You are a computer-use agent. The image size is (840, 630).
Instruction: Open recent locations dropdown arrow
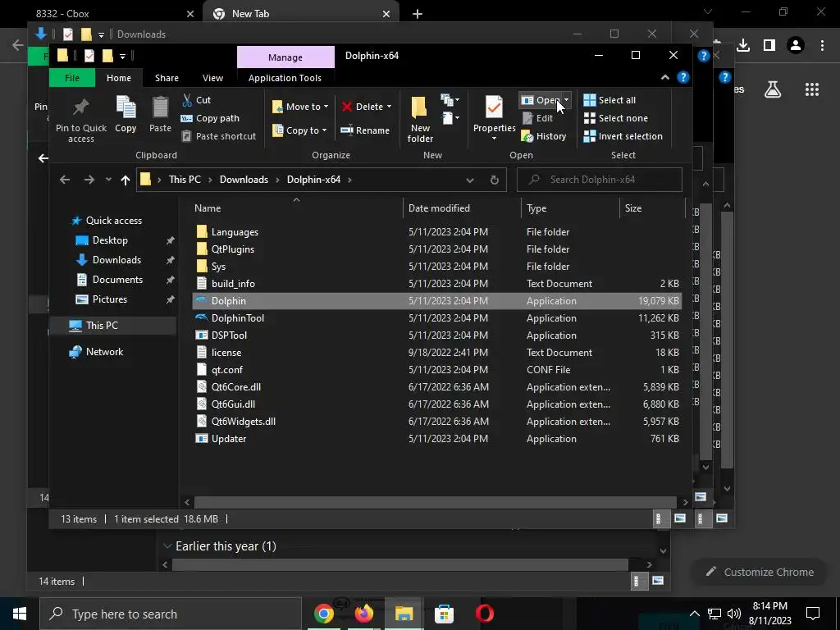point(108,180)
